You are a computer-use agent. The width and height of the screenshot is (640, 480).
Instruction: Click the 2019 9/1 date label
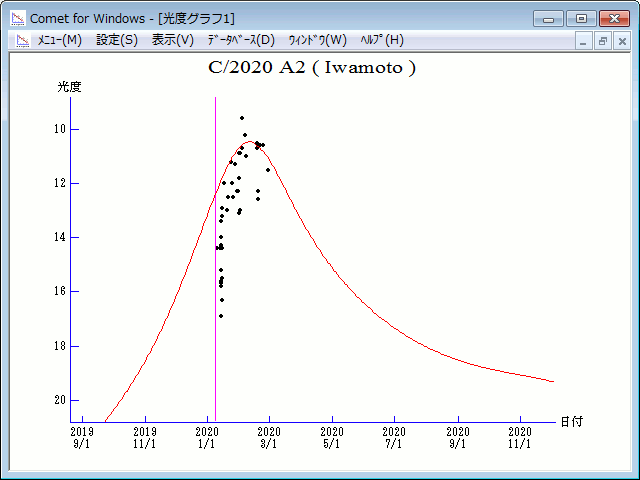[x=82, y=438]
